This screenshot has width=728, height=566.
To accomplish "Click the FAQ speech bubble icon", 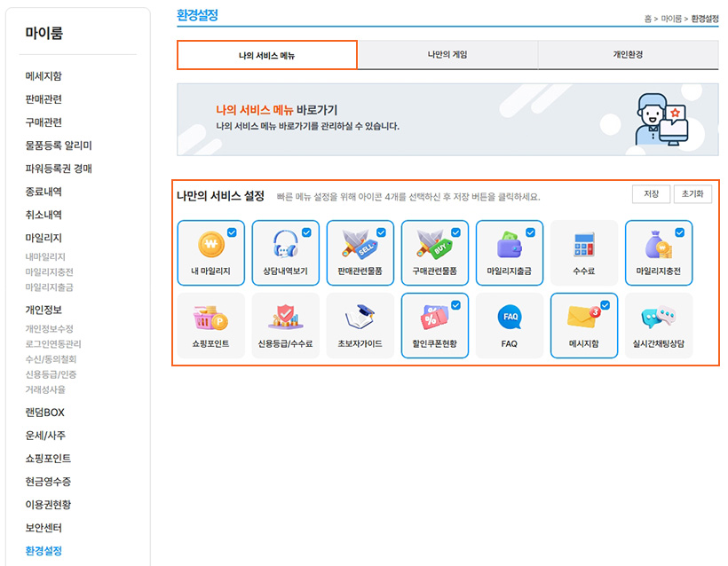I will (509, 318).
